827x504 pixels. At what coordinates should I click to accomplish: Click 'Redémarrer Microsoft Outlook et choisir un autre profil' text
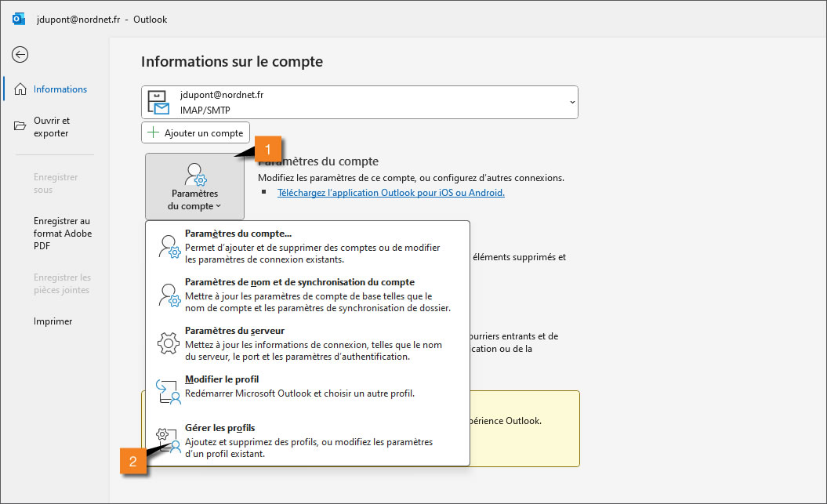click(299, 393)
